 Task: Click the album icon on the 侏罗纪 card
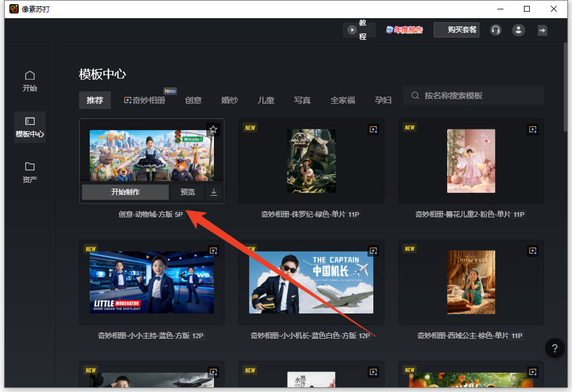coord(373,129)
